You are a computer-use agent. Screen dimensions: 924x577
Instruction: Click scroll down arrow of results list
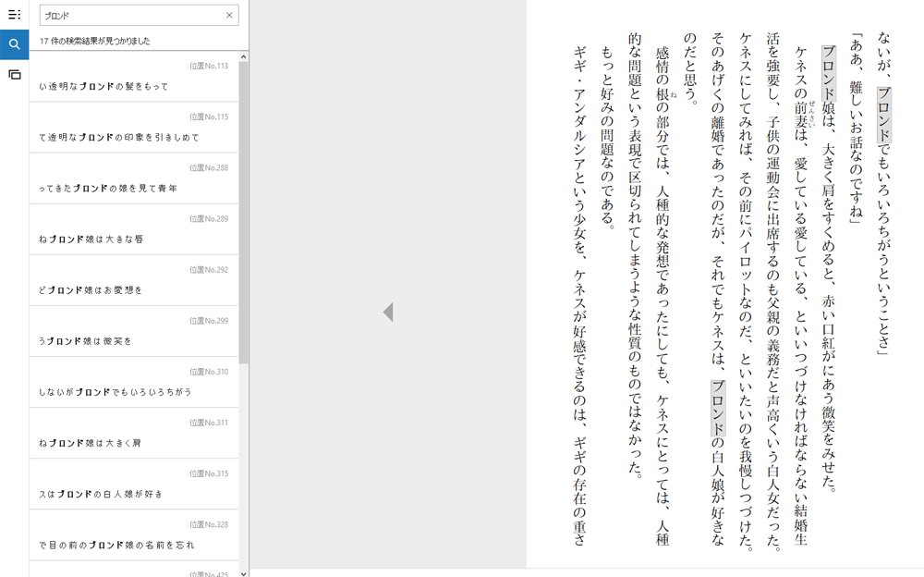pos(243,572)
